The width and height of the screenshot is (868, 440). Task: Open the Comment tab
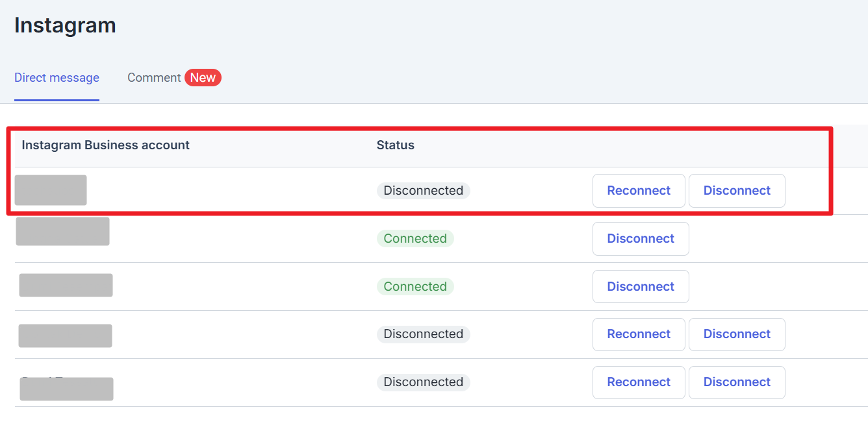[173, 78]
